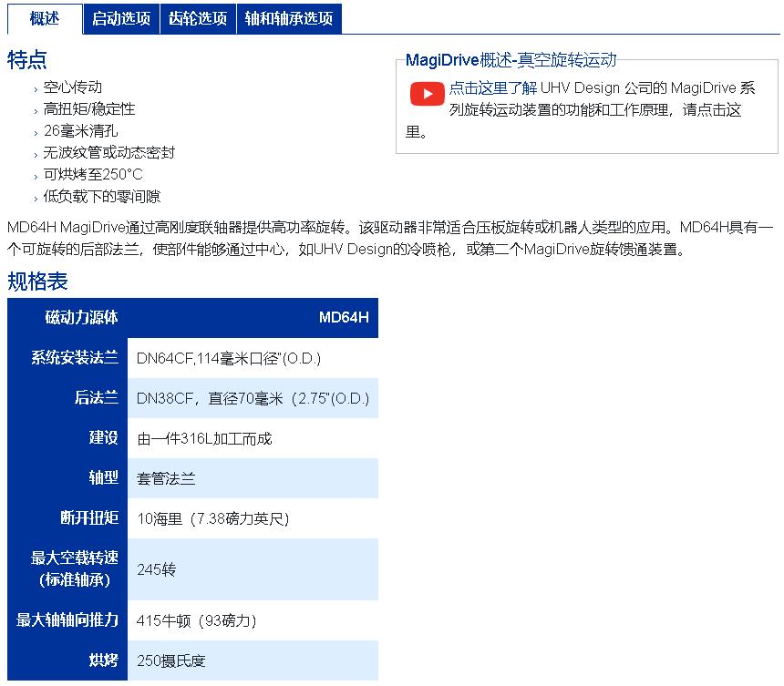
Task: Select the DN64CF,114毫米口径 value cell
Action: (x=253, y=358)
